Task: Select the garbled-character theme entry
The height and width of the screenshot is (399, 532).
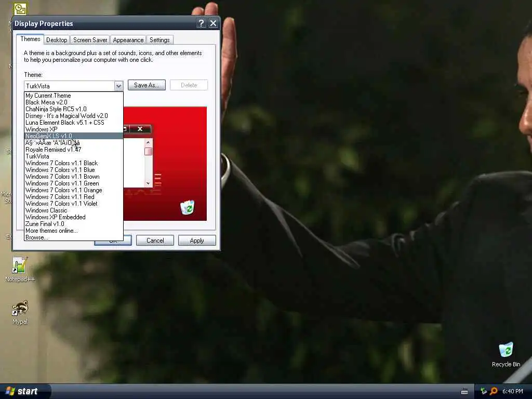Action: click(x=74, y=143)
